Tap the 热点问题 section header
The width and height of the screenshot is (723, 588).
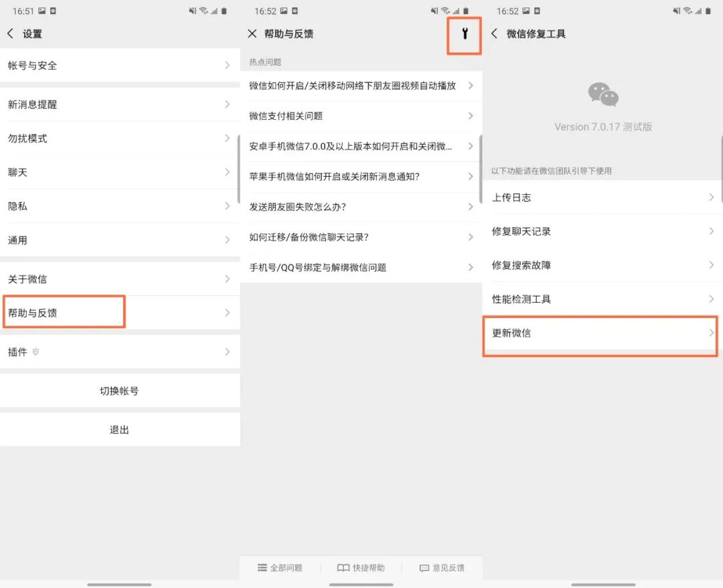[x=265, y=62]
